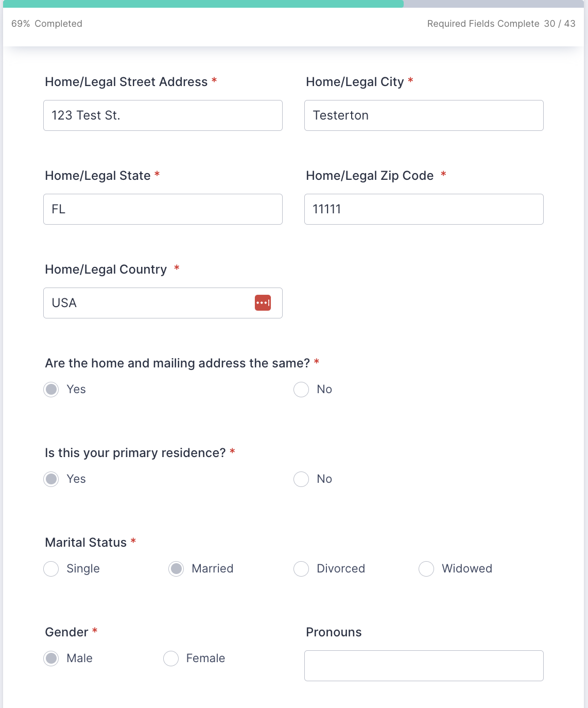Click the Home/Legal City input field
This screenshot has height=708, width=588.
(424, 115)
